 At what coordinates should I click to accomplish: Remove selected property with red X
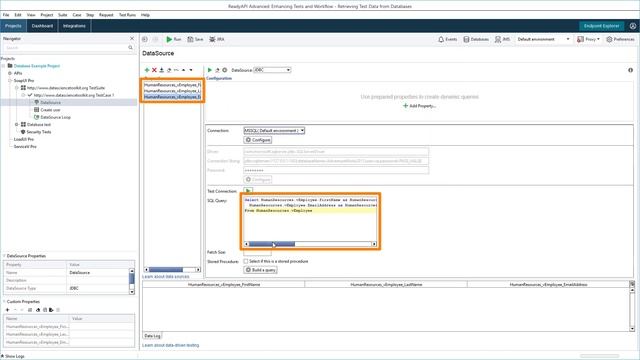click(154, 70)
